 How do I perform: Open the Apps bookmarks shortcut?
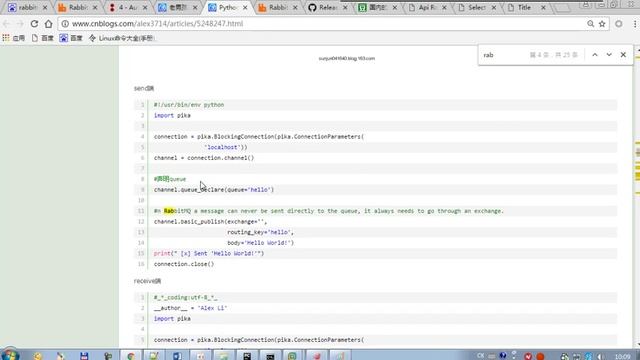coord(13,38)
